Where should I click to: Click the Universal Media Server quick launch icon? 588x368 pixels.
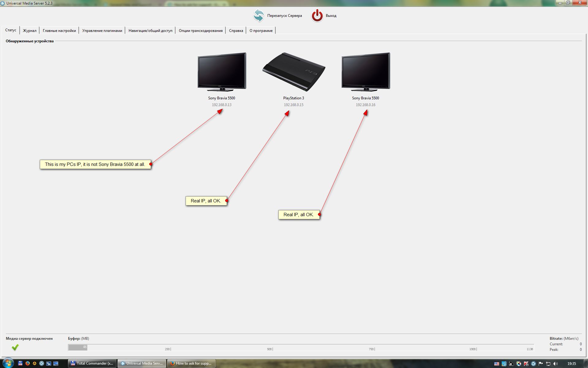(42, 363)
